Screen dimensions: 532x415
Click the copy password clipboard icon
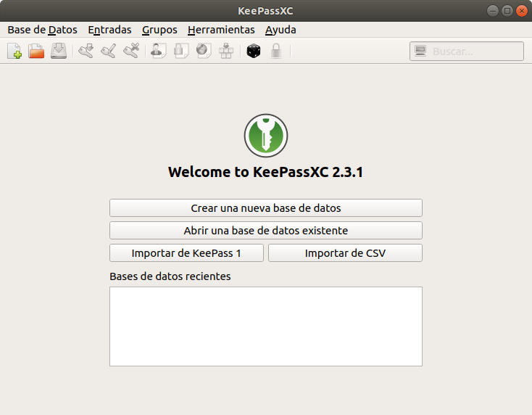point(181,52)
